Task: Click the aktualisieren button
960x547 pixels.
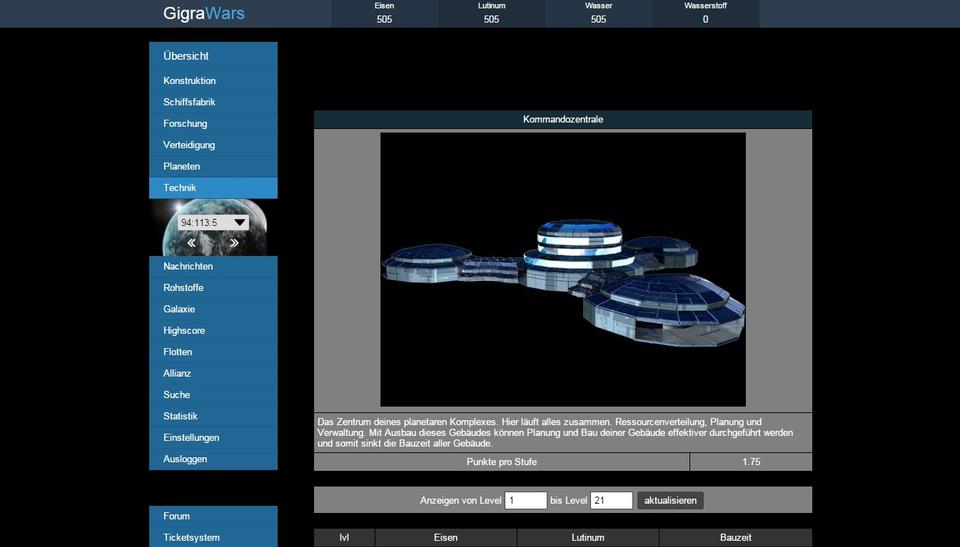Action: pos(670,500)
